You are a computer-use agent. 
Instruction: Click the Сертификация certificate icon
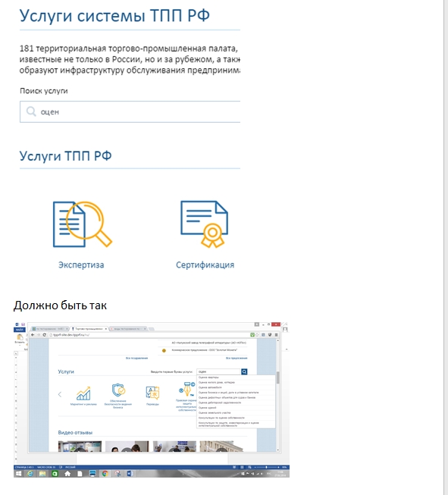tap(204, 224)
